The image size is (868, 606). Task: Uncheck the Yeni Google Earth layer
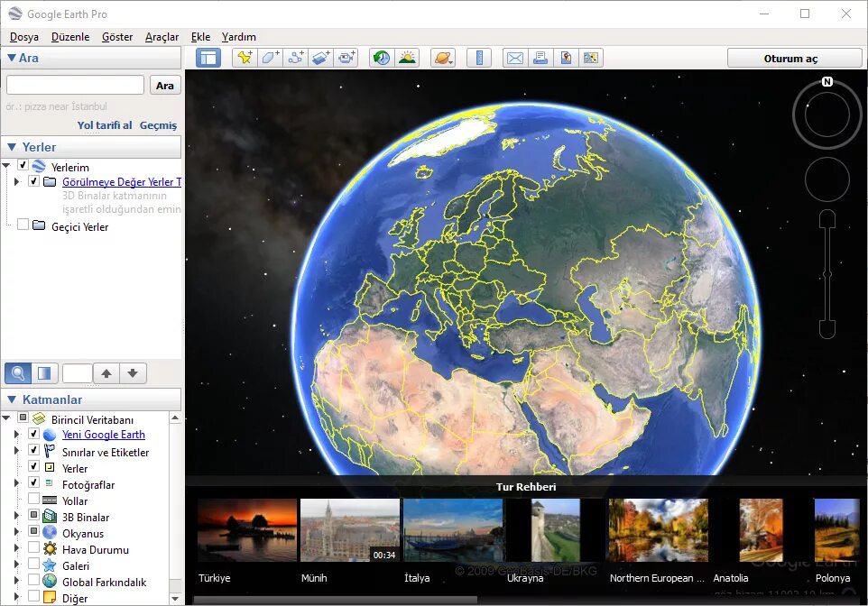[33, 434]
